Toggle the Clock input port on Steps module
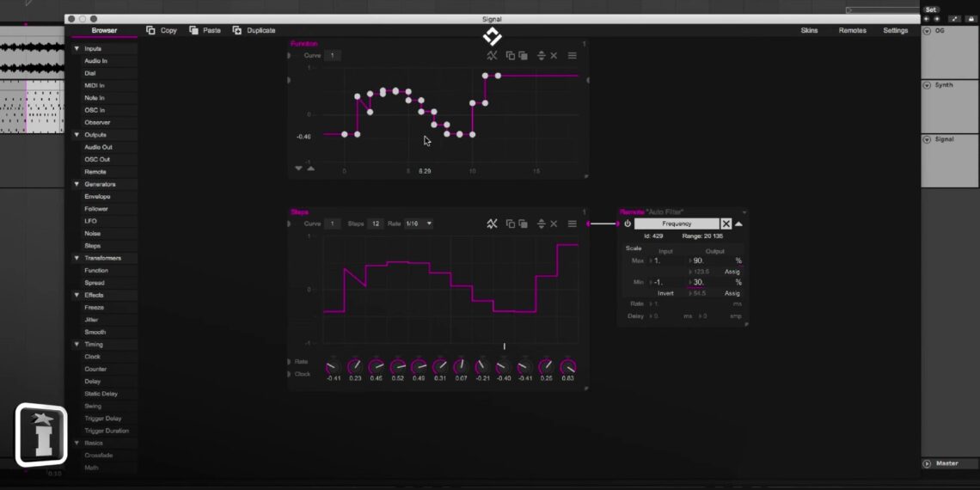 [289, 374]
